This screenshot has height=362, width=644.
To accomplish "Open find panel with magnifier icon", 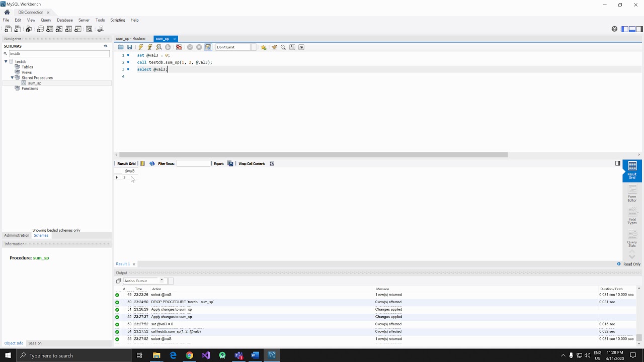I will [x=283, y=47].
